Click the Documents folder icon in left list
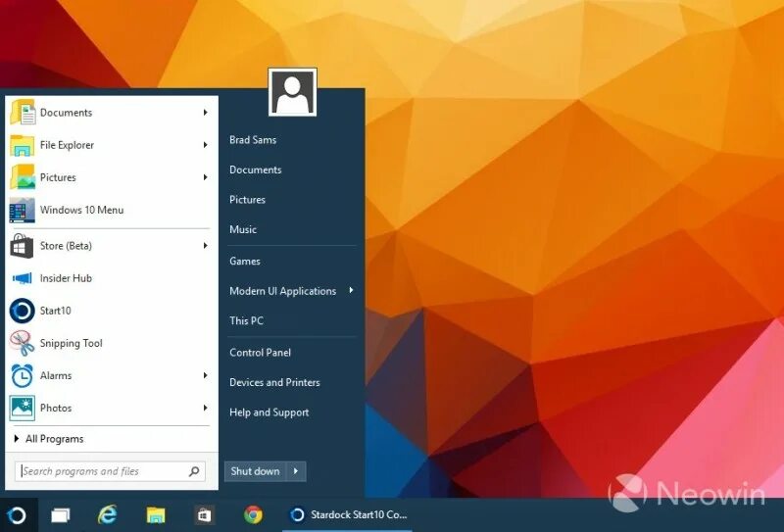 click(x=23, y=112)
